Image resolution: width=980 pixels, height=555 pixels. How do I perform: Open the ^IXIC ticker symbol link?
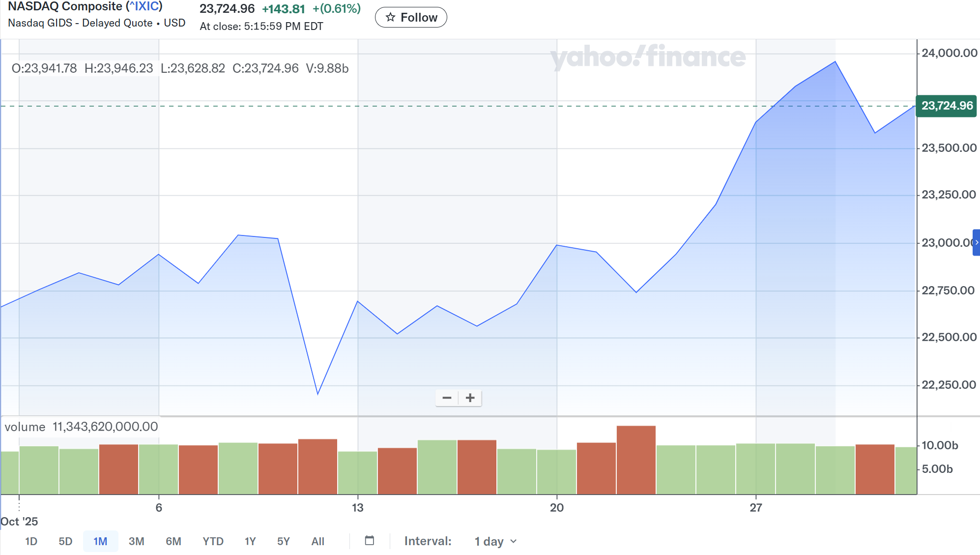pyautogui.click(x=144, y=6)
